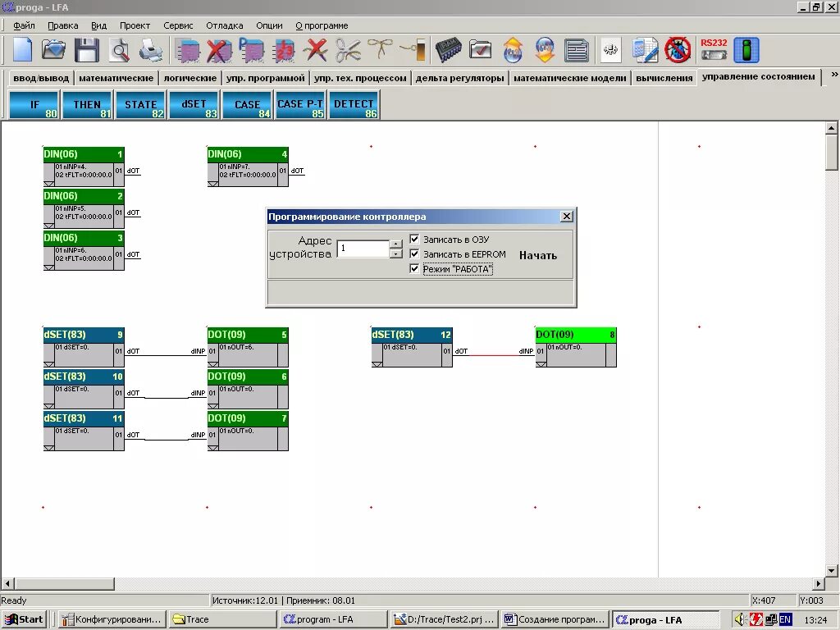Click vertical scrollbar down arrow

click(831, 570)
